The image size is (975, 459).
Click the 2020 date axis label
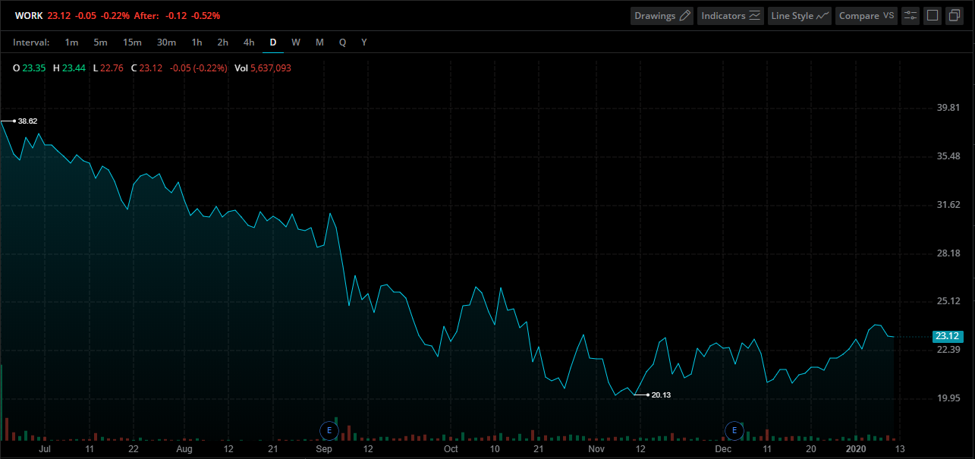856,448
